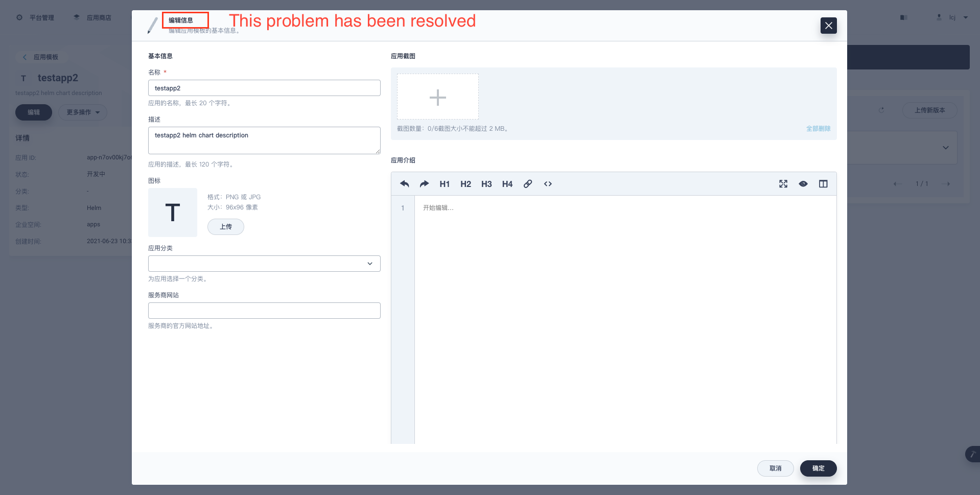Upload an icon via the 上传 button
The width and height of the screenshot is (980, 495).
point(225,226)
